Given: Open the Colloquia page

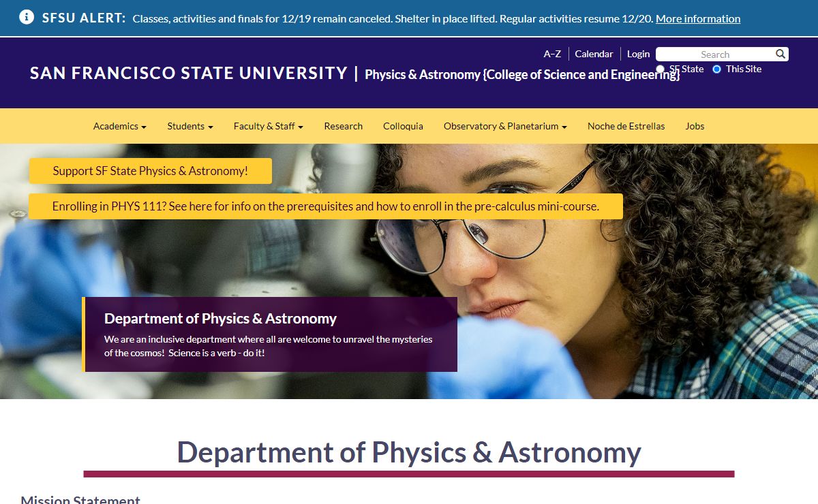Looking at the screenshot, I should click(403, 126).
